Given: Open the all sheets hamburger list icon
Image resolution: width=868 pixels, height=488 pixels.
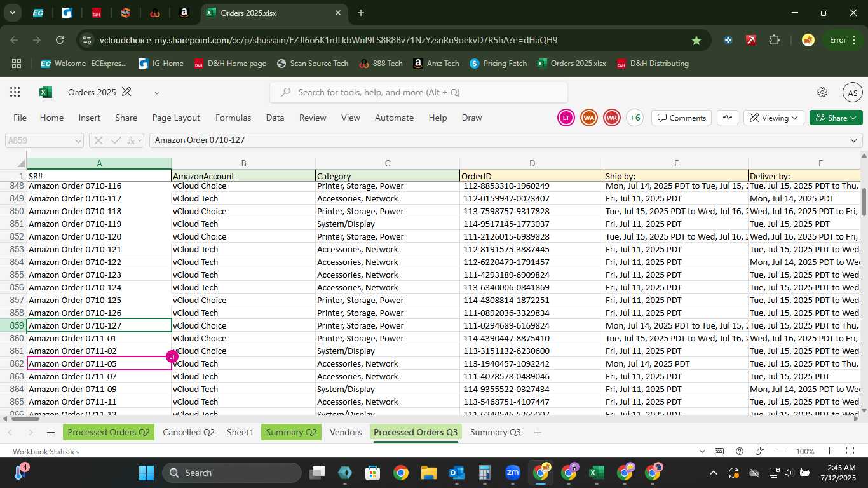Looking at the screenshot, I should (51, 433).
